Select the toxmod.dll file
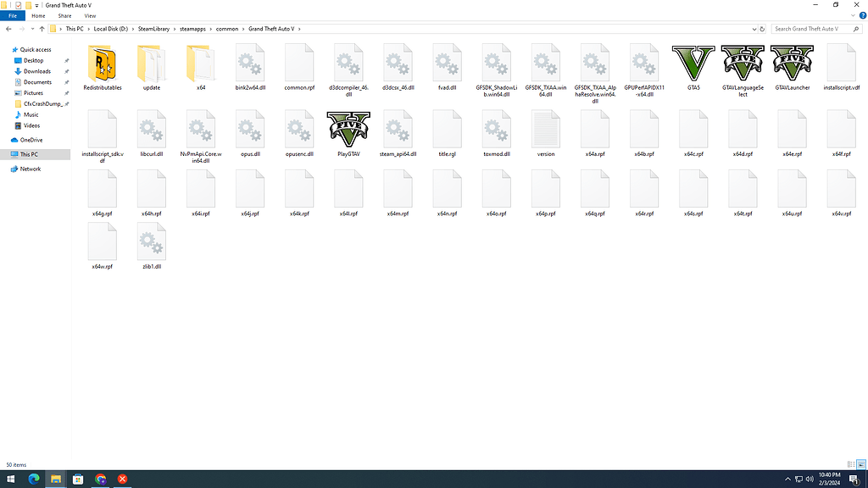This screenshot has width=868, height=488. click(497, 133)
